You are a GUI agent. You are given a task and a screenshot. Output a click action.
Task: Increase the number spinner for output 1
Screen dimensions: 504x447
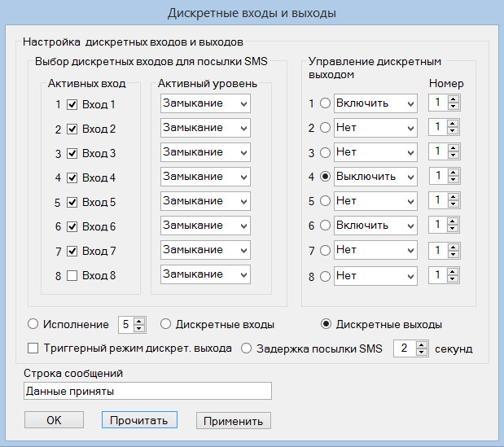tap(454, 99)
